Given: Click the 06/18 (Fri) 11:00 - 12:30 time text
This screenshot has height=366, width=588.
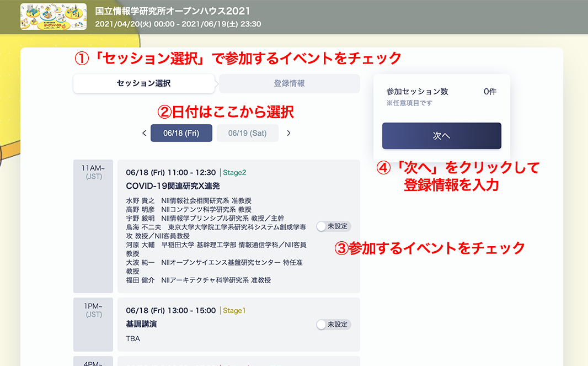Looking at the screenshot, I should (x=171, y=173).
